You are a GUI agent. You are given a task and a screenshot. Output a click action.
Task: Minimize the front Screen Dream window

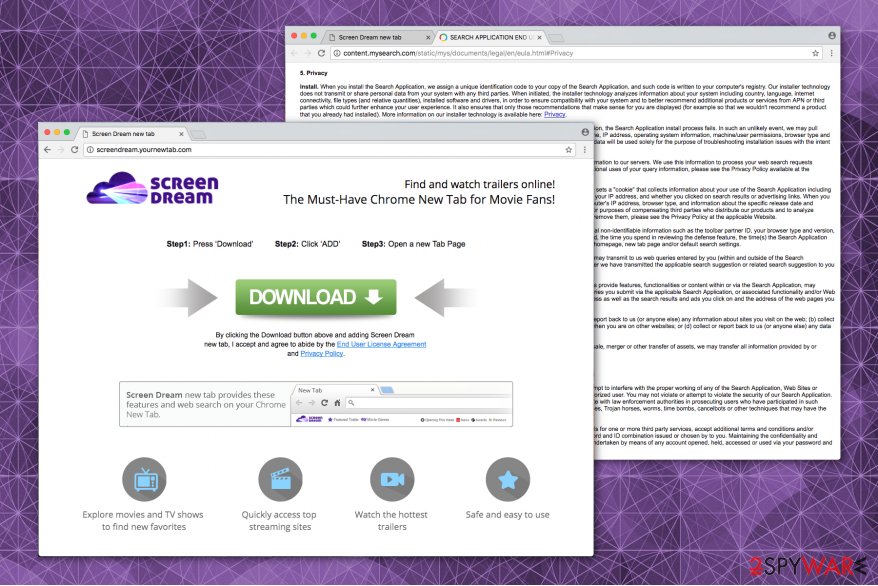tap(57, 132)
